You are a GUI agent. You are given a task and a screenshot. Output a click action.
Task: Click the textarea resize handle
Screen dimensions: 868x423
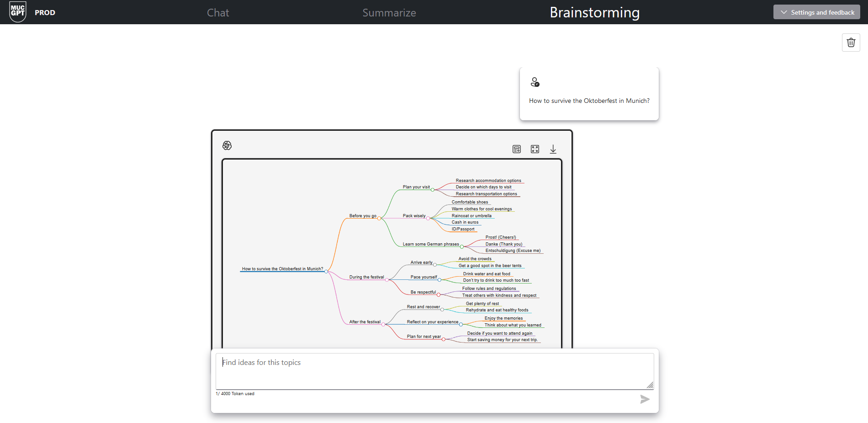pyautogui.click(x=650, y=386)
